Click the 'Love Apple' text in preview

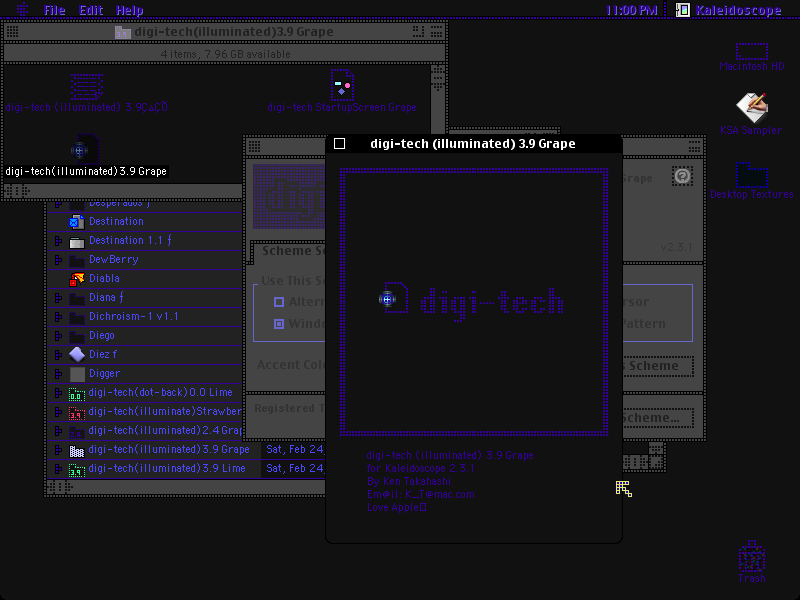pos(396,508)
